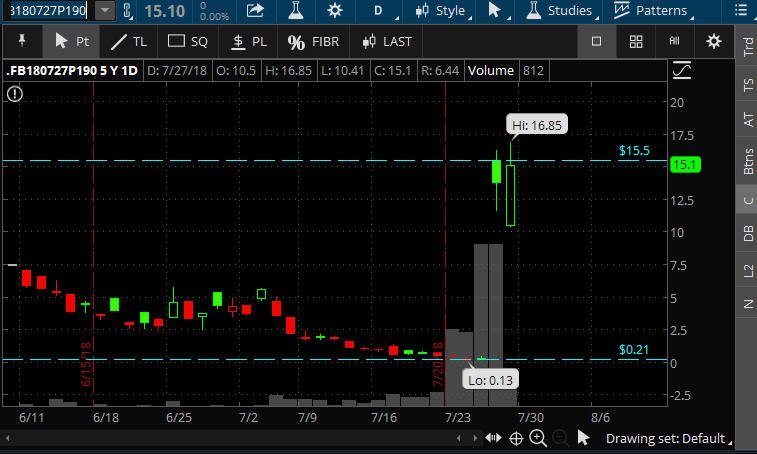The image size is (757, 454).
Task: Switch to single chart layout view
Action: 596,42
